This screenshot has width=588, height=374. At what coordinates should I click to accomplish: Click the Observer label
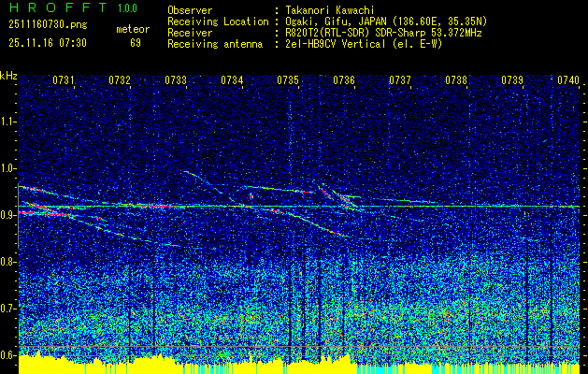click(190, 10)
